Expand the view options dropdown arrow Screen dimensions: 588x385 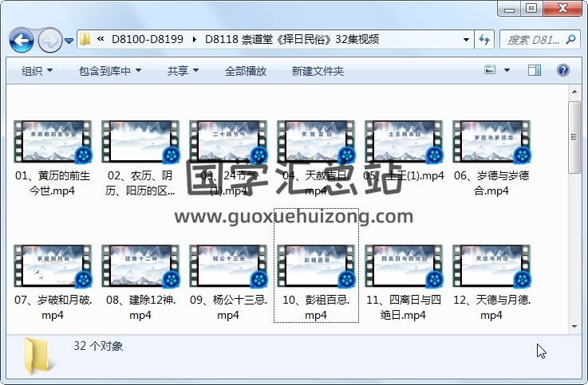click(507, 71)
